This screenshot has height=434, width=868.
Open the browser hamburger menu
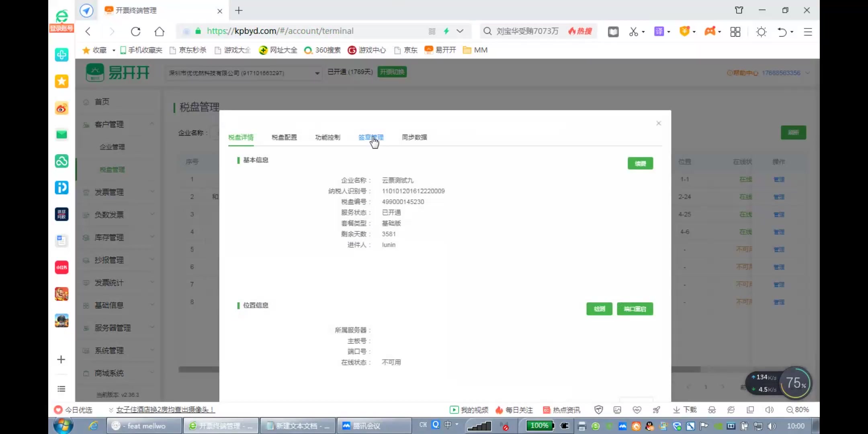pos(808,31)
